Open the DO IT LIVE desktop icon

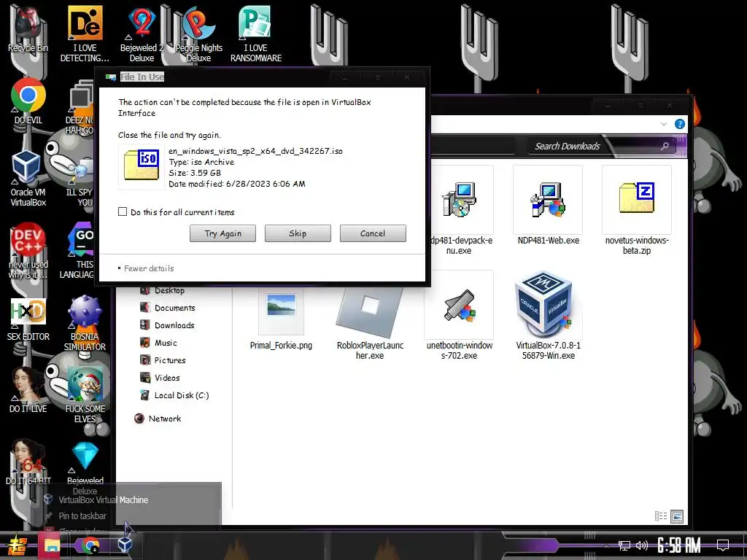28,389
